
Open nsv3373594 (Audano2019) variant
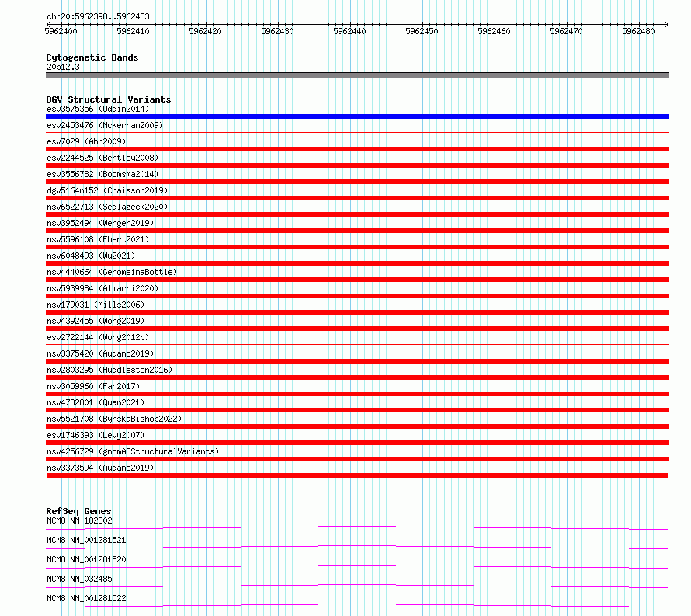coord(100,468)
